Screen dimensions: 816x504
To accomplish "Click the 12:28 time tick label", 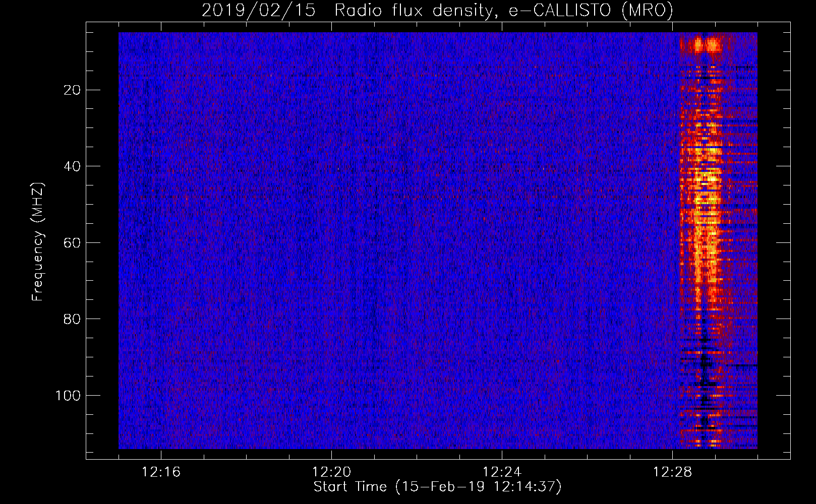I will pyautogui.click(x=672, y=472).
